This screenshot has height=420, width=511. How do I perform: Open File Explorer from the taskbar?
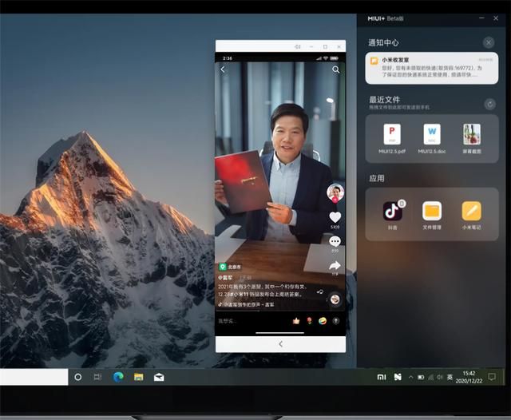point(138,377)
